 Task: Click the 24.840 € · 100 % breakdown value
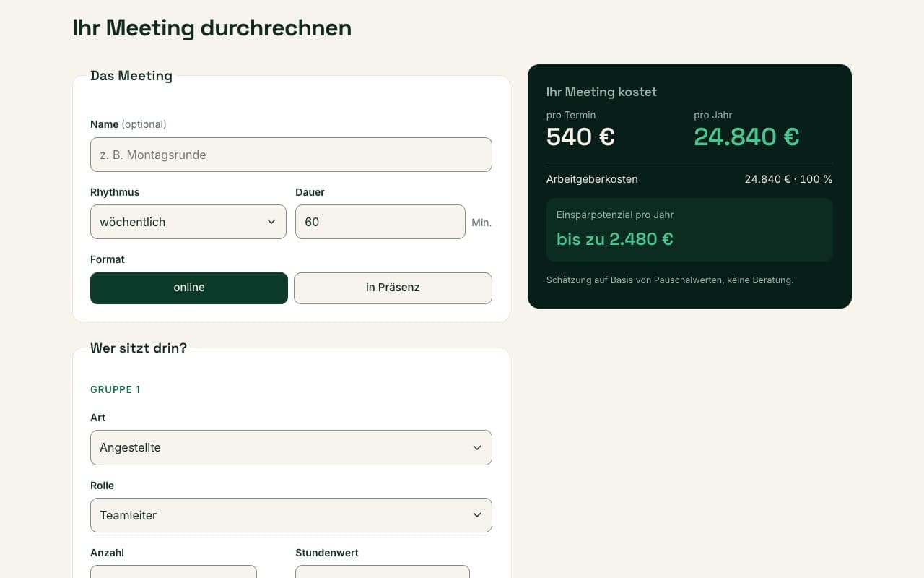pos(788,179)
